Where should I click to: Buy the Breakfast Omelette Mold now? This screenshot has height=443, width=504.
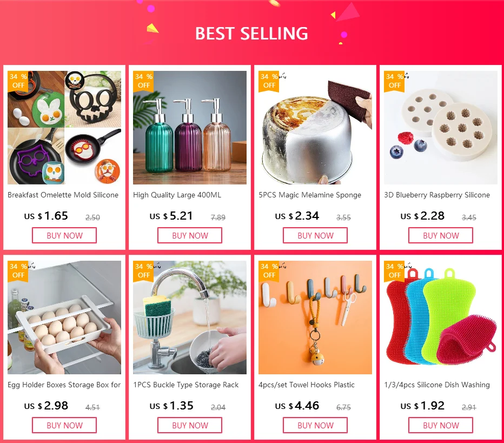[64, 235]
